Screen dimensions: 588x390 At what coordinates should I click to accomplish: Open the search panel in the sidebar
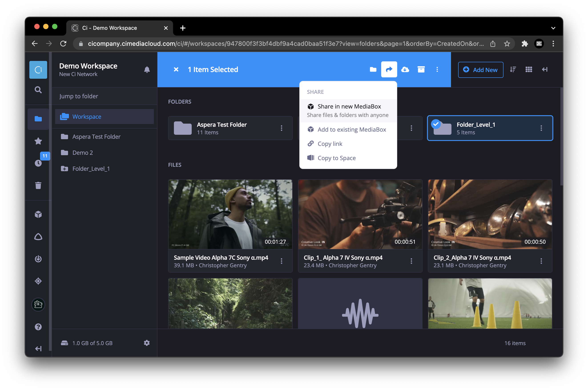[x=38, y=90]
